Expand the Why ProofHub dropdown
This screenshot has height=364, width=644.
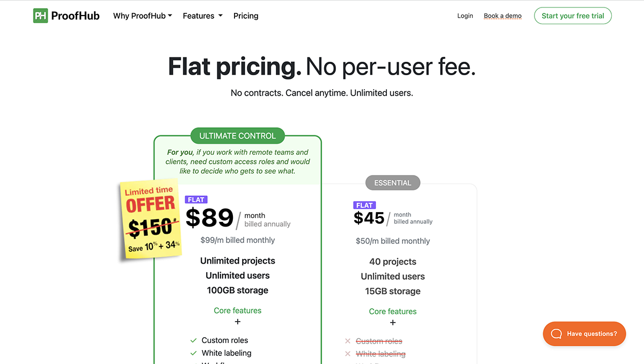coord(142,16)
